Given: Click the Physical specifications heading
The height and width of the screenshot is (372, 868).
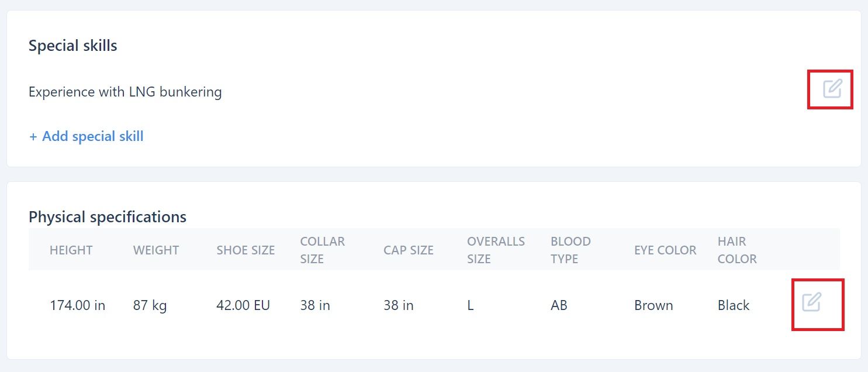Looking at the screenshot, I should point(108,217).
